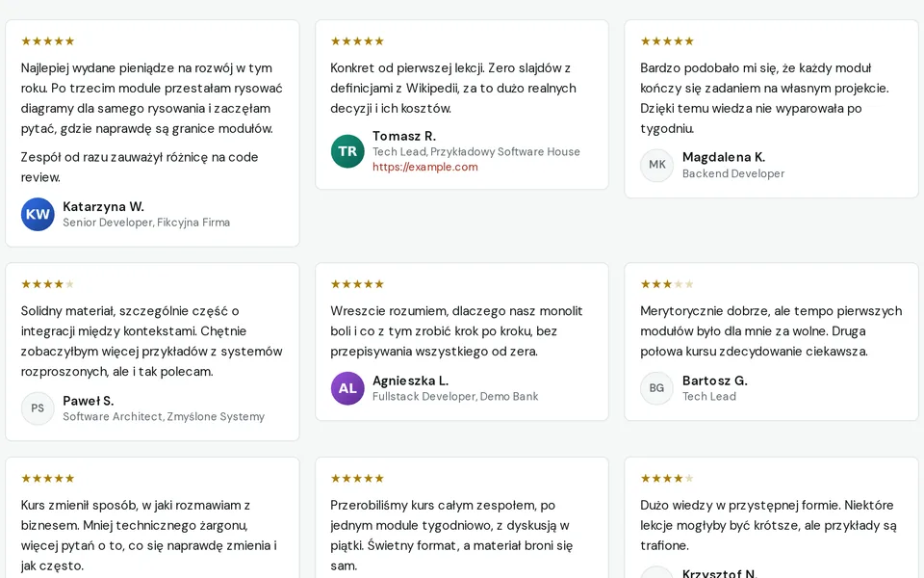Screen dimensions: 924x578
Task: Click star rating on Agnieszka's review
Action: point(357,284)
